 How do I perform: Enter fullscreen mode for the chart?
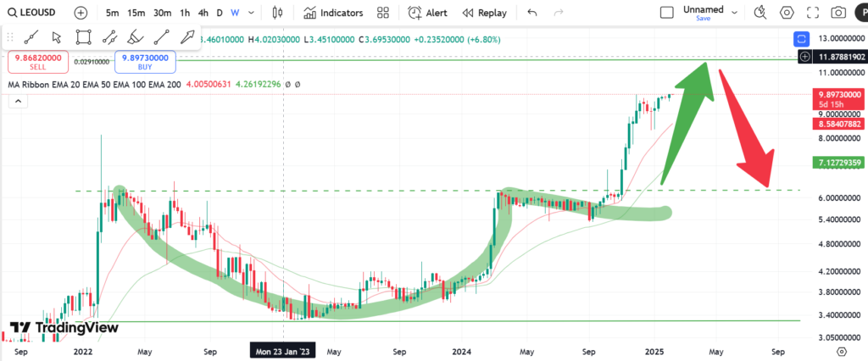812,13
